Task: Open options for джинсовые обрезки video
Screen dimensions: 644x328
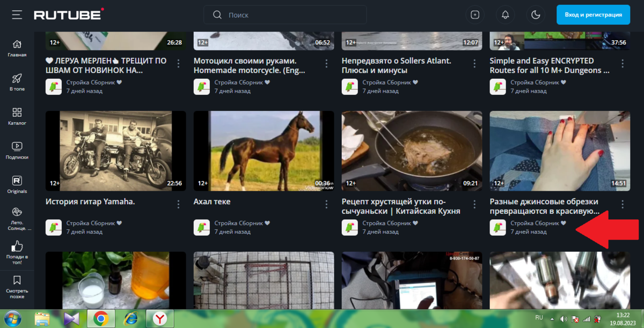Action: pyautogui.click(x=623, y=204)
